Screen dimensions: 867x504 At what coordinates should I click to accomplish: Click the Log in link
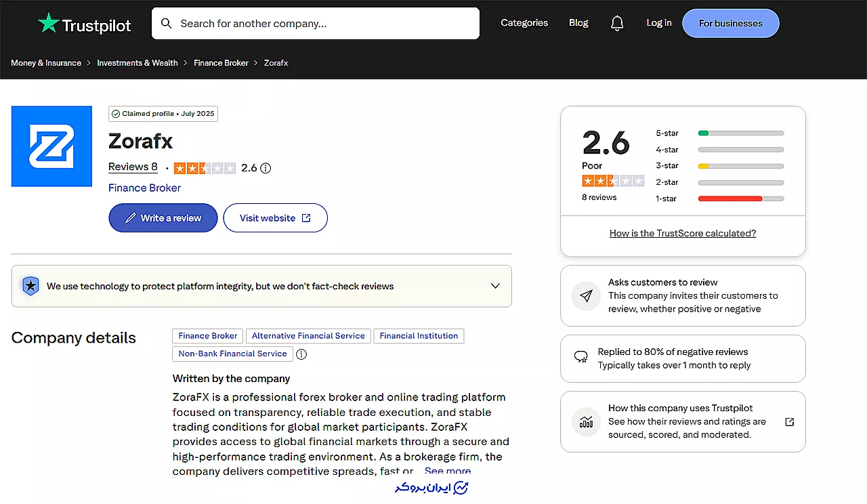click(x=659, y=23)
